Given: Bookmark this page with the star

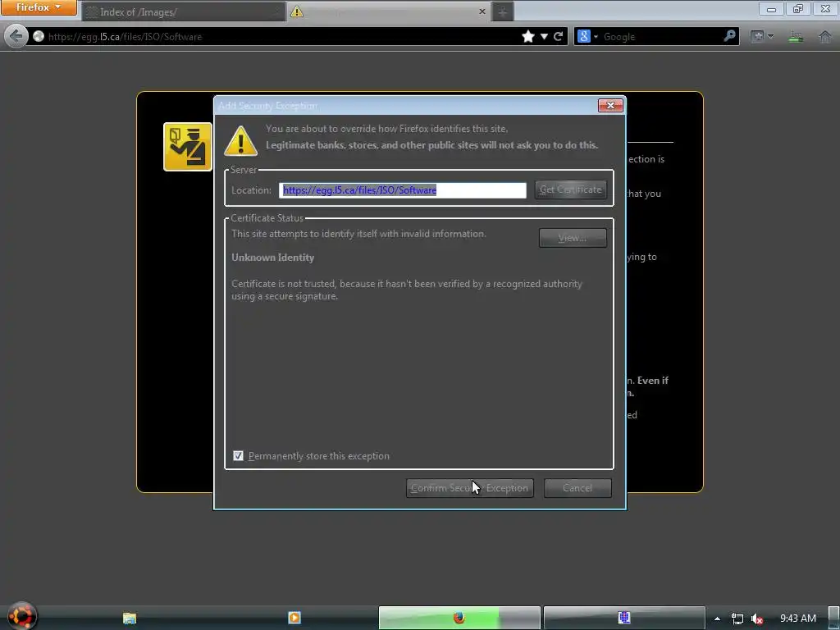Looking at the screenshot, I should [528, 36].
